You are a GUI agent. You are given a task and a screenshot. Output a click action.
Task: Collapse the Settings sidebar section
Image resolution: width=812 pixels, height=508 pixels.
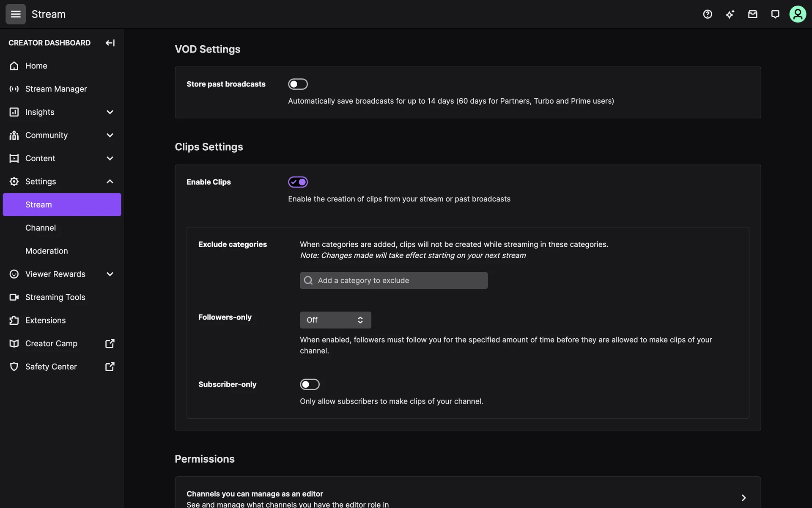[110, 182]
